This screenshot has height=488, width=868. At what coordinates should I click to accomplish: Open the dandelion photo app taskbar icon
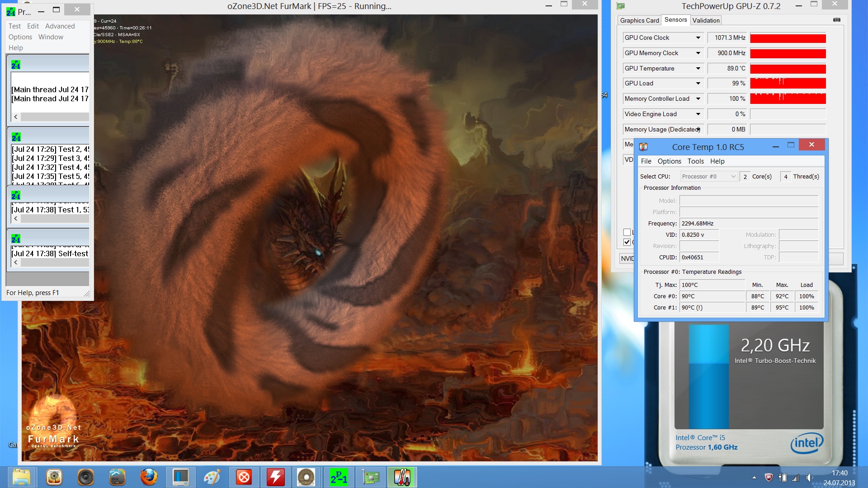pos(54,477)
